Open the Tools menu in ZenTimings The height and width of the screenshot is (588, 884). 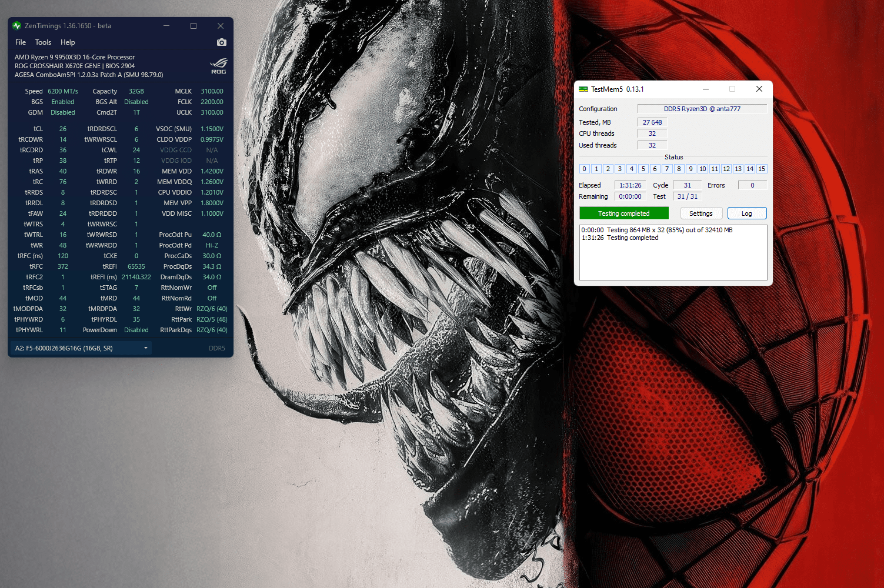tap(43, 42)
